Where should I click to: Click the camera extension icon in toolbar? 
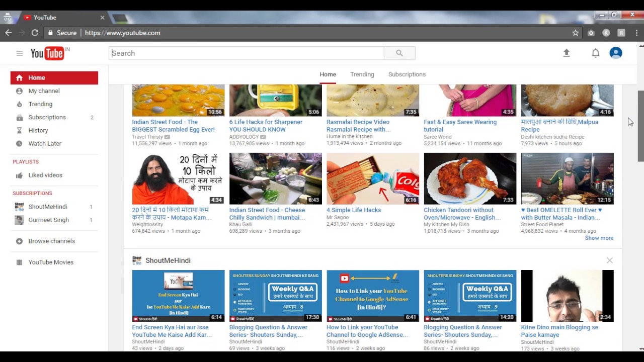point(591,33)
